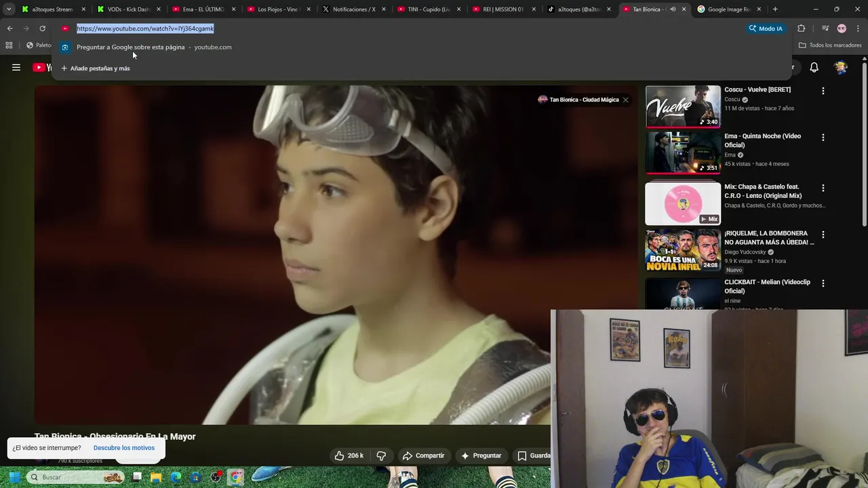The image size is (868, 488).
Task: Expand the tab search dropdown arrow
Action: tap(9, 9)
